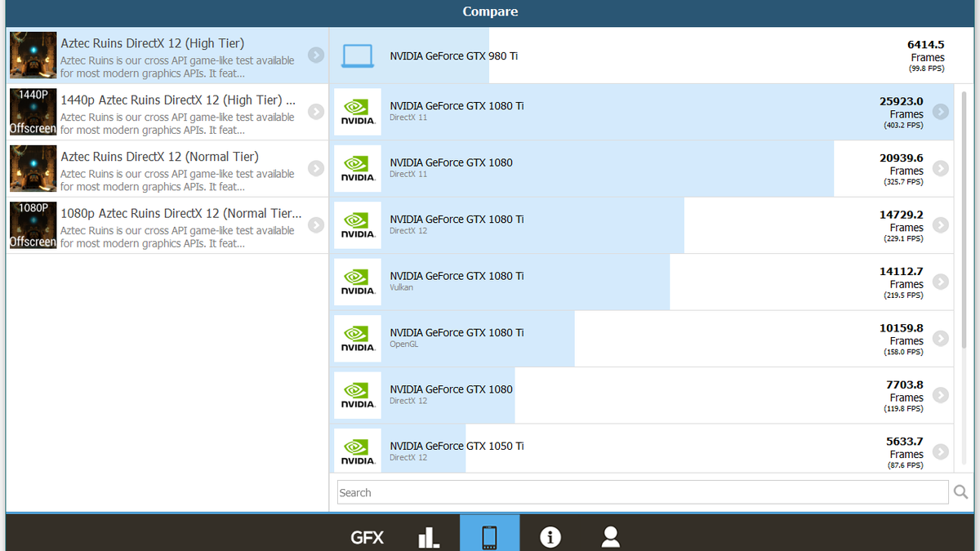This screenshot has width=980, height=551.
Task: Click NVIDIA logo of GTX 1080 Ti Vulkan
Action: click(x=358, y=282)
